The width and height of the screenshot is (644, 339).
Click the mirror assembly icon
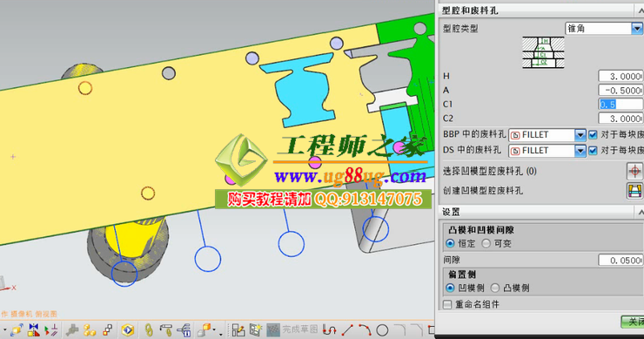tap(34, 330)
